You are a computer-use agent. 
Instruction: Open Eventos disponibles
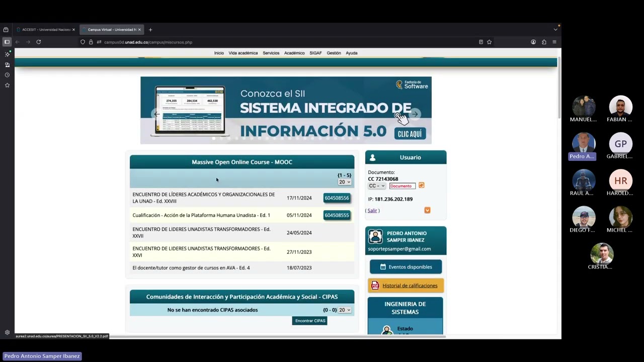pyautogui.click(x=406, y=266)
